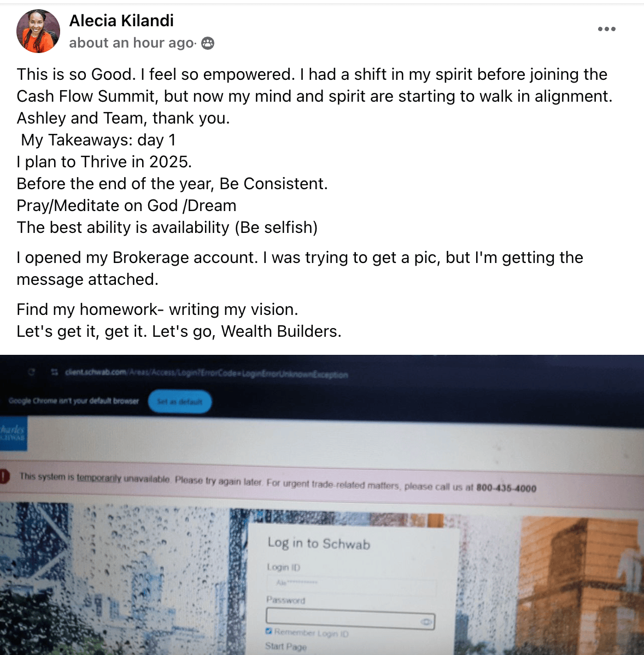This screenshot has width=644, height=655.
Task: Click the Charles Schwab logo
Action: pyautogui.click(x=13, y=433)
